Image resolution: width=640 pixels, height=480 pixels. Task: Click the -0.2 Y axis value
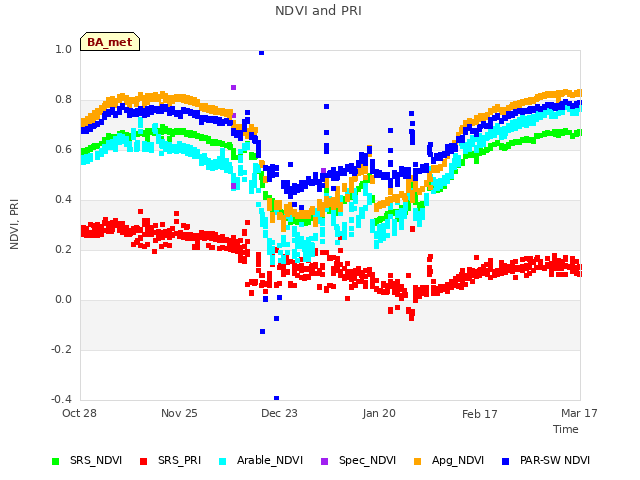tap(61, 349)
